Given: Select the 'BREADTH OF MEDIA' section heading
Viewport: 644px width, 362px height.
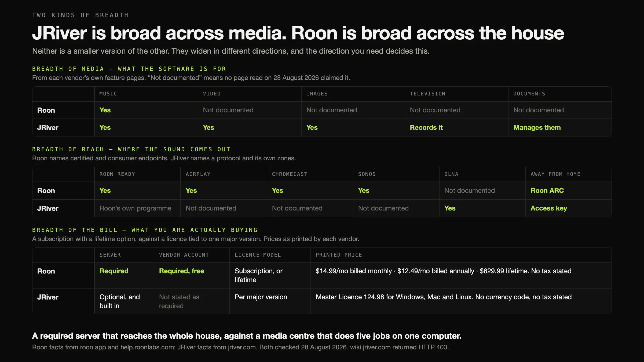Looking at the screenshot, I should pos(129,69).
